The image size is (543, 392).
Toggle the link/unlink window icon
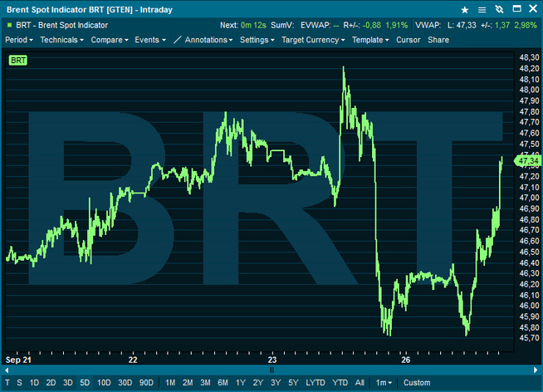pos(499,9)
